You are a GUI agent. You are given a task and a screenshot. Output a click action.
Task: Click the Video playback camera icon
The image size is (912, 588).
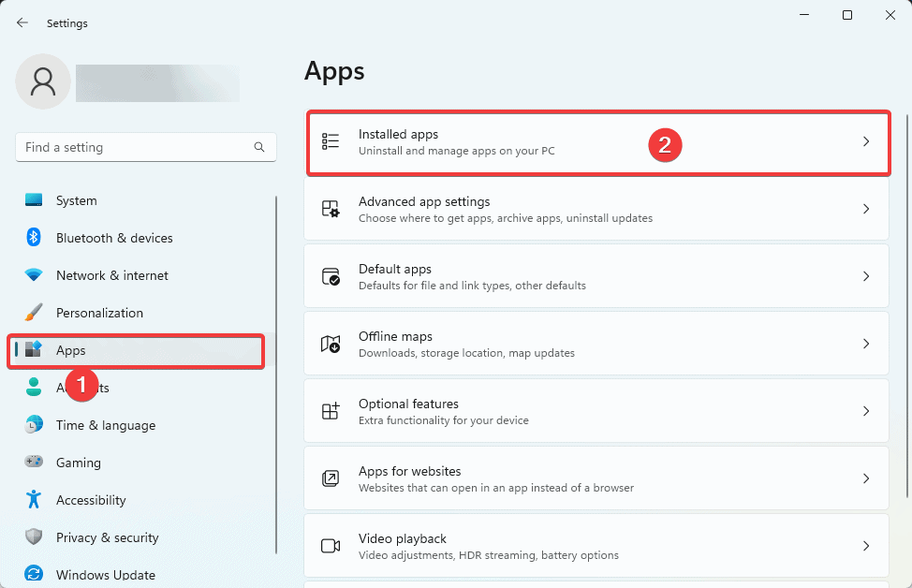pos(331,546)
